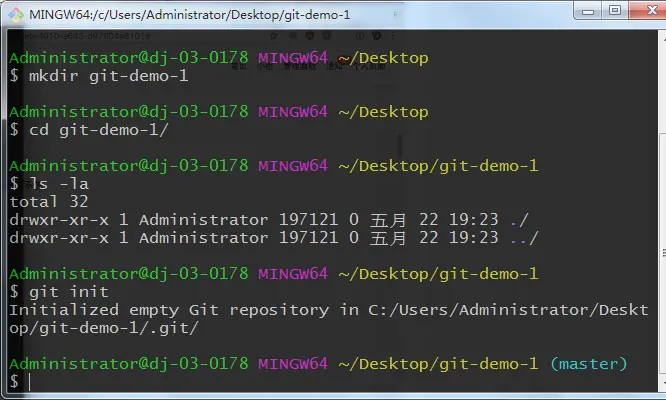666x400 pixels.
Task: Click the 'total 32' output line
Action: (49, 202)
